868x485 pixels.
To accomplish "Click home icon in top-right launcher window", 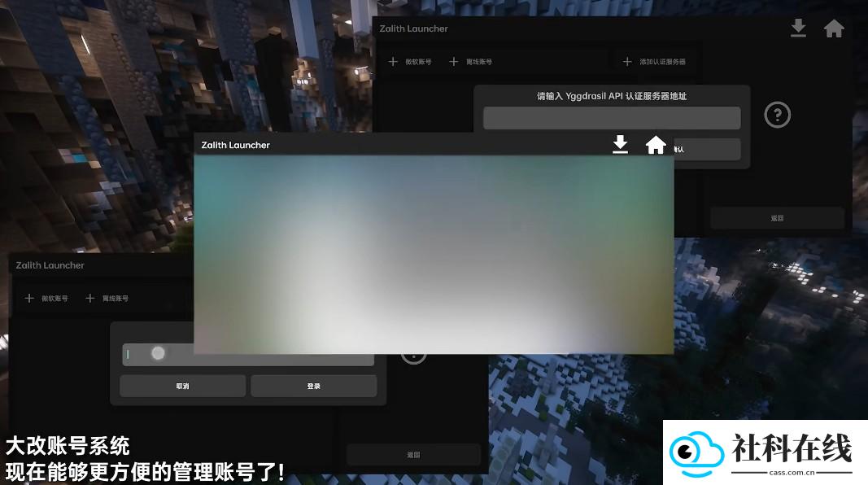I will coord(834,28).
